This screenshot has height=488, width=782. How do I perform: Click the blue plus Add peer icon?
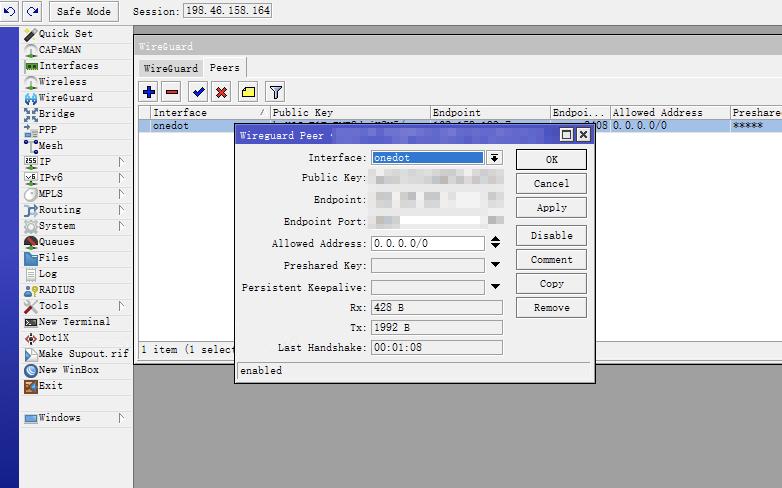[x=149, y=92]
